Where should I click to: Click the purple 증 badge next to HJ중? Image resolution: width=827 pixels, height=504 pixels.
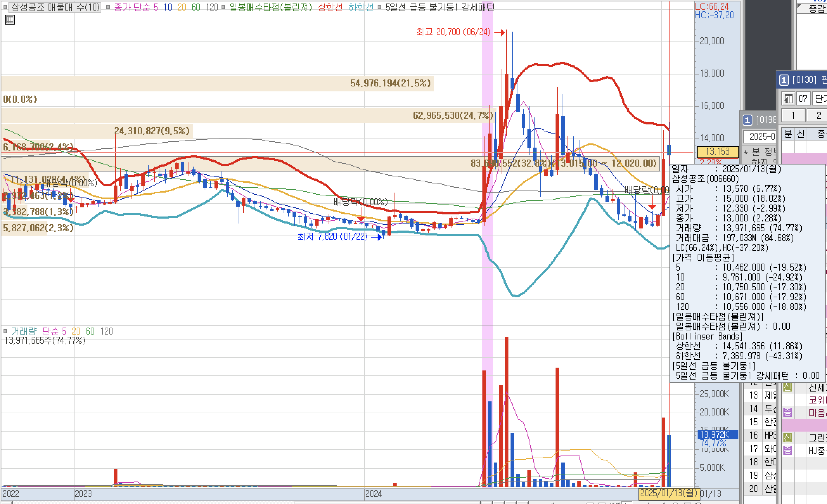(788, 450)
